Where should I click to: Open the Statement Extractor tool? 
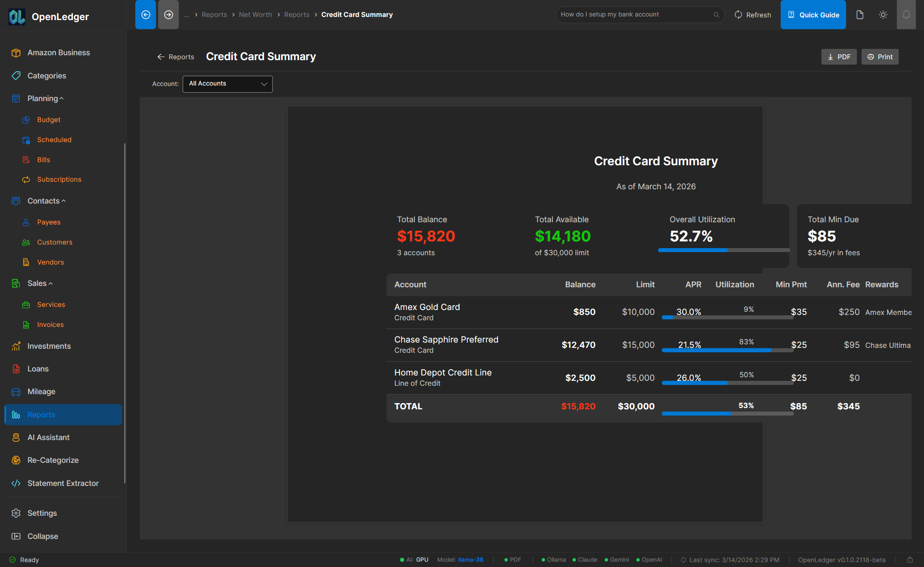coord(62,483)
